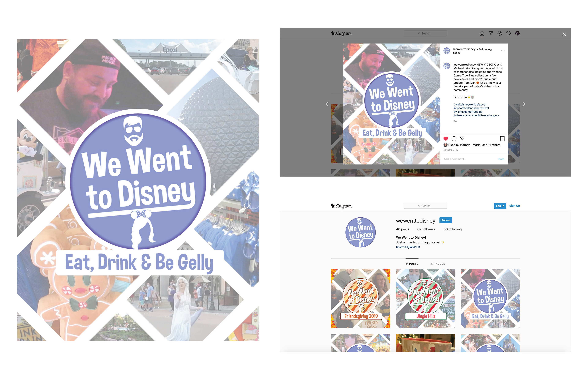This screenshot has height=380, width=588.
Task: Click the Log In button
Action: tap(500, 206)
